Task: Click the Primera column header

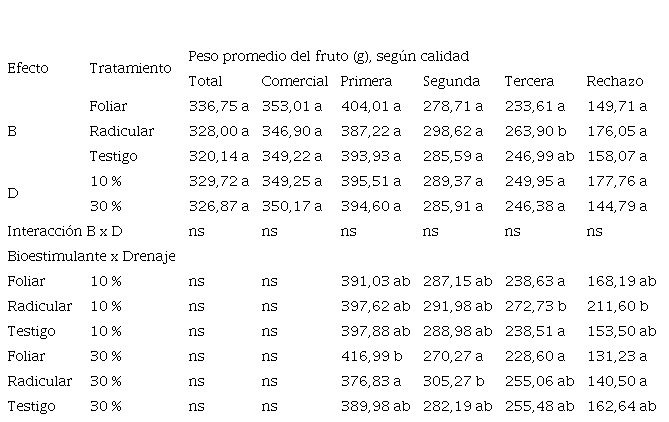Action: (x=366, y=81)
